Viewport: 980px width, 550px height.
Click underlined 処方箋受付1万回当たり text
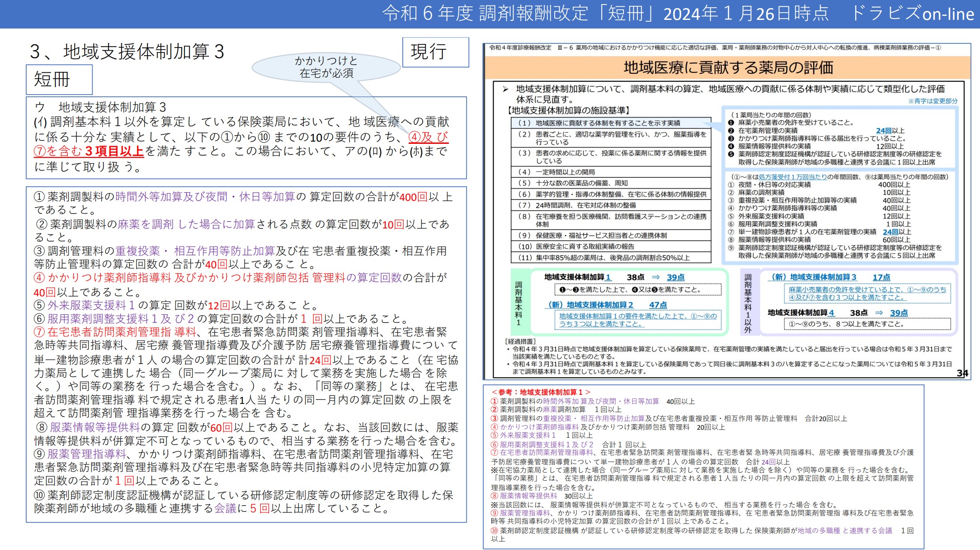(x=792, y=177)
